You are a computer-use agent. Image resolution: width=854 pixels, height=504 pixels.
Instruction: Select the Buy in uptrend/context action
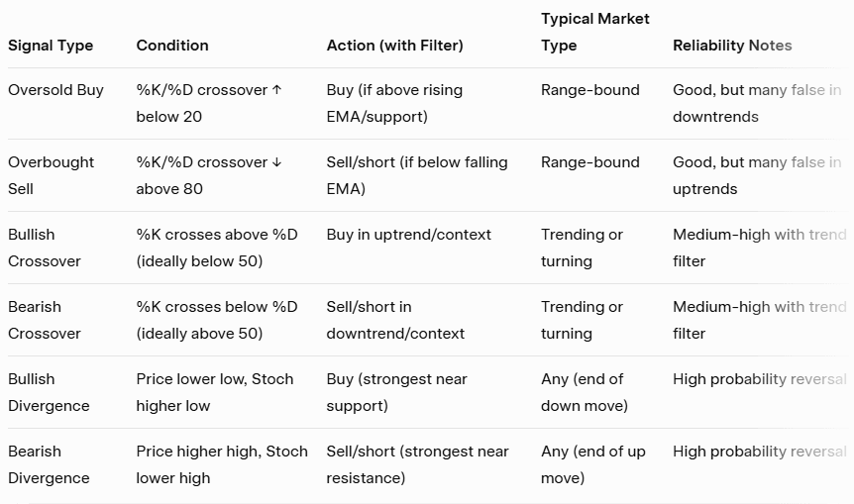[408, 235]
